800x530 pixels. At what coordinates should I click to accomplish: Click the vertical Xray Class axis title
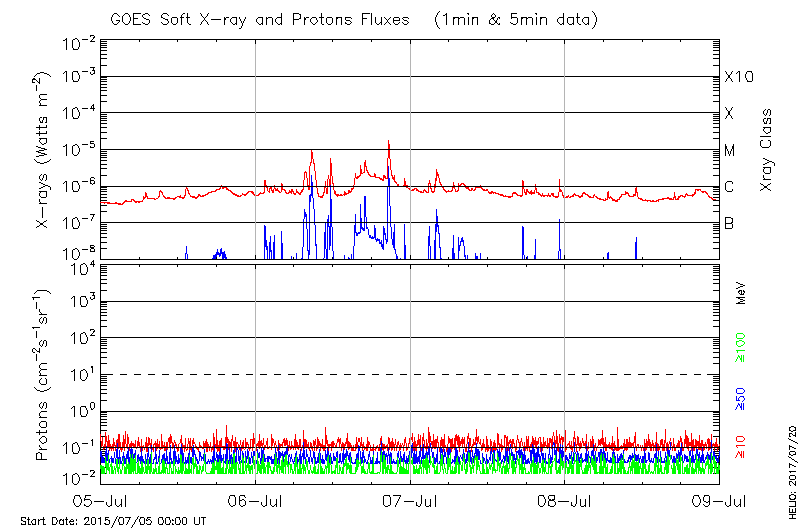767,150
